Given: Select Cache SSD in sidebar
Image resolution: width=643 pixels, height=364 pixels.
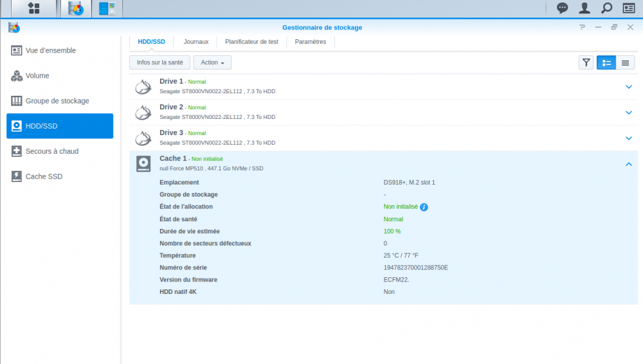Looking at the screenshot, I should (44, 176).
